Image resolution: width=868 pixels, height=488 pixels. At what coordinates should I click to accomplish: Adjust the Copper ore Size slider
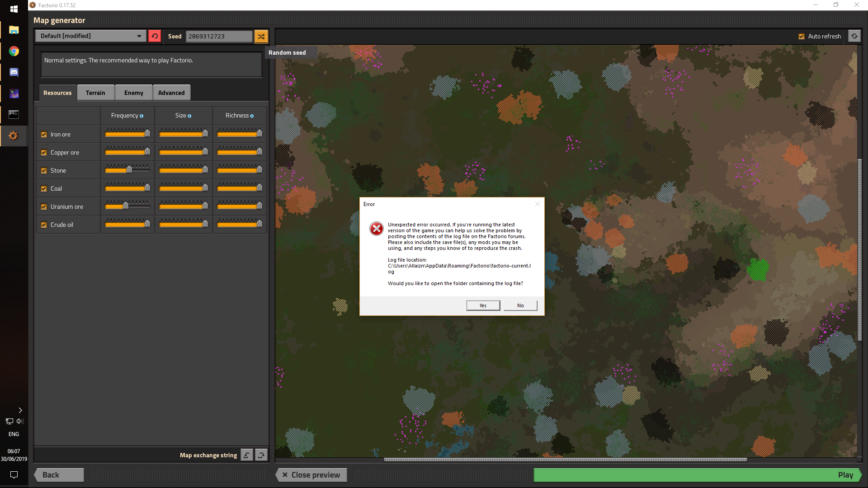184,151
